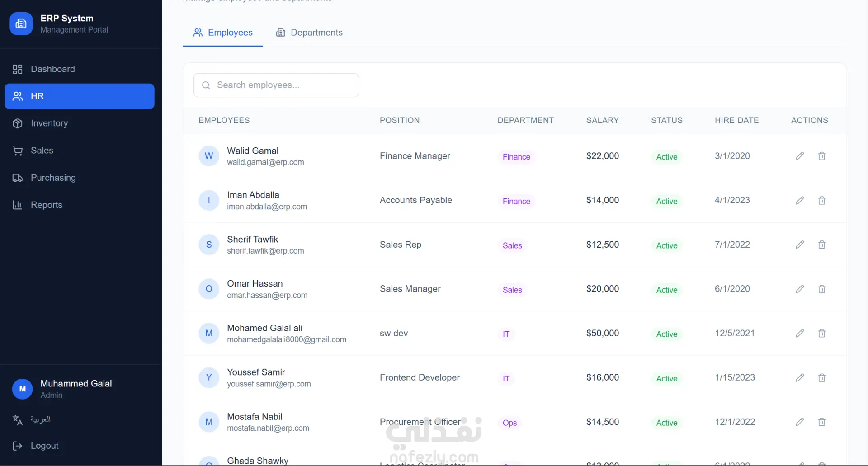The width and height of the screenshot is (868, 466).
Task: Delete Youssef Samir's employee record
Action: tap(822, 377)
